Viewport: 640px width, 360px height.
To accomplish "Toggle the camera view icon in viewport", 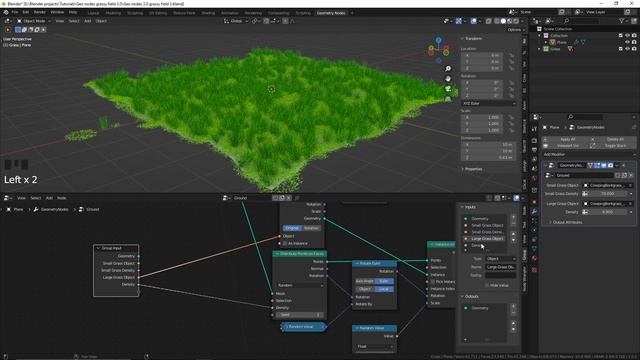I will pos(448,89).
